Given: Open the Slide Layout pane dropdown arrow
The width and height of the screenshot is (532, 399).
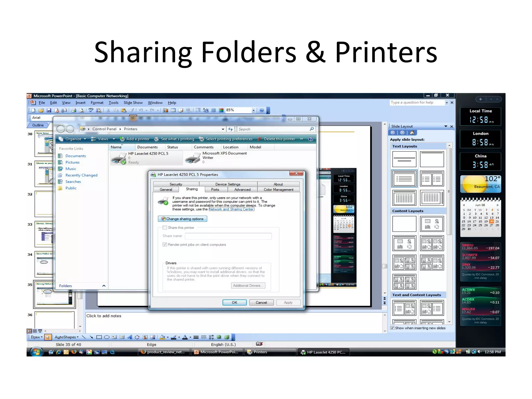Looking at the screenshot, I should click(x=446, y=126).
